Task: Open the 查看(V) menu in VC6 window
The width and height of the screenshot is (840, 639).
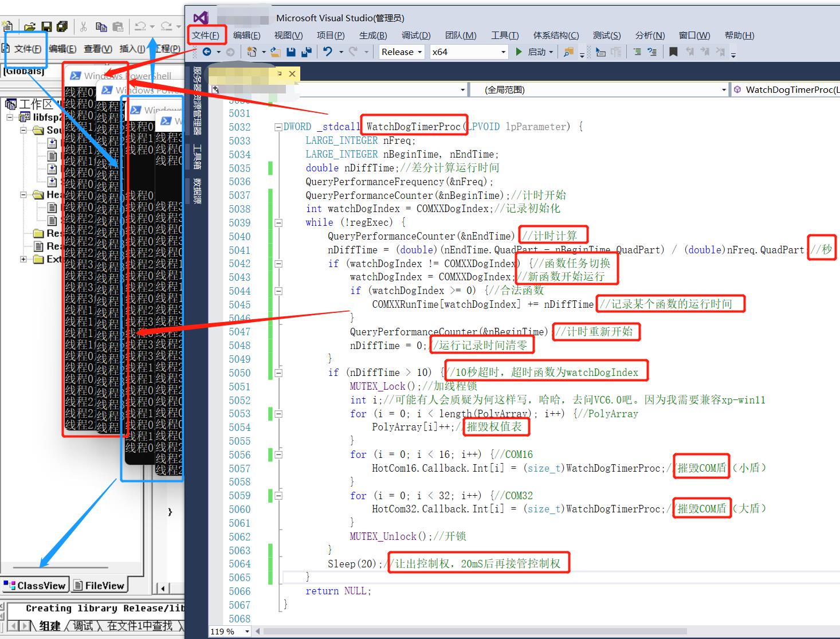Action: click(x=97, y=49)
